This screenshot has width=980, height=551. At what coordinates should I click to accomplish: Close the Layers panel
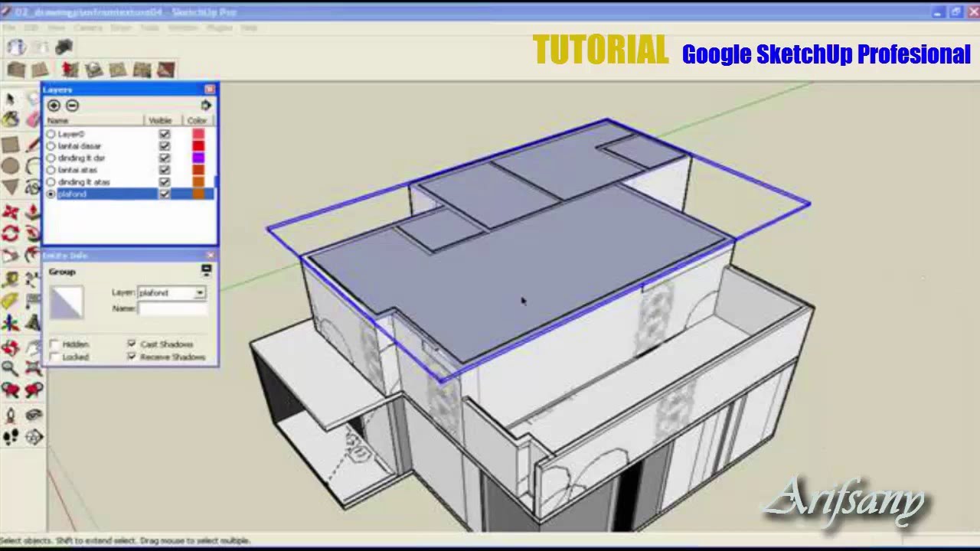210,90
